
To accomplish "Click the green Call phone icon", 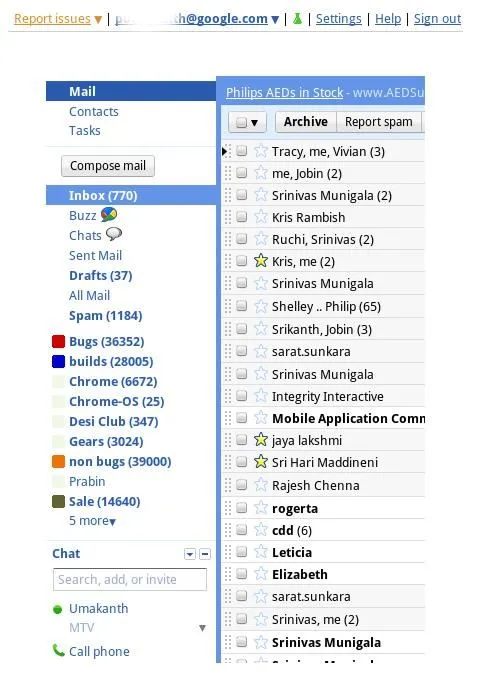I will (x=58, y=650).
